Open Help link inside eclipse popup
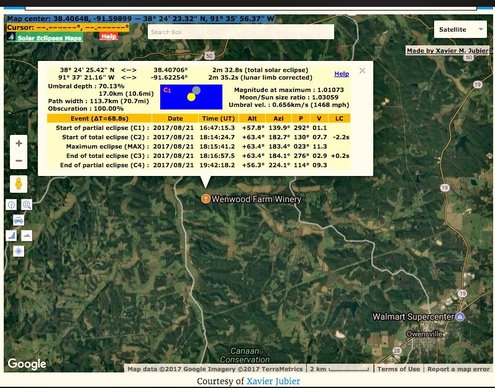The width and height of the screenshot is (495, 388). coord(342,74)
